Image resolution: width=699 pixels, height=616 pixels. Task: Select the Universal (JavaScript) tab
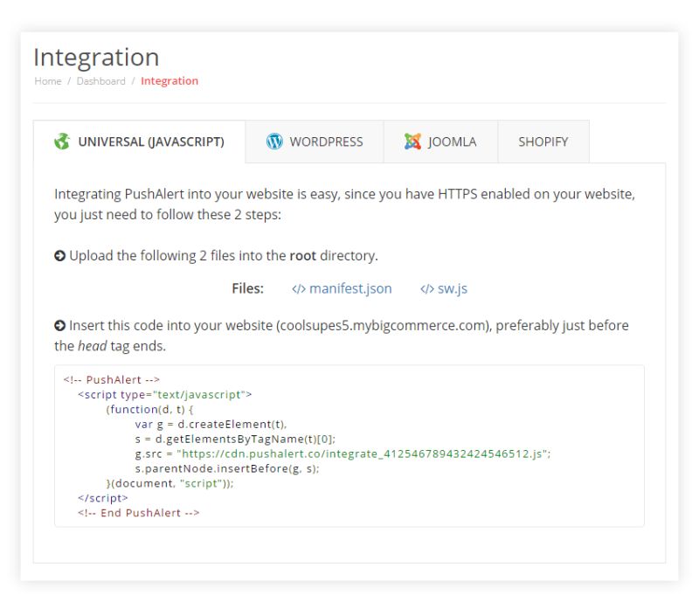[139, 142]
